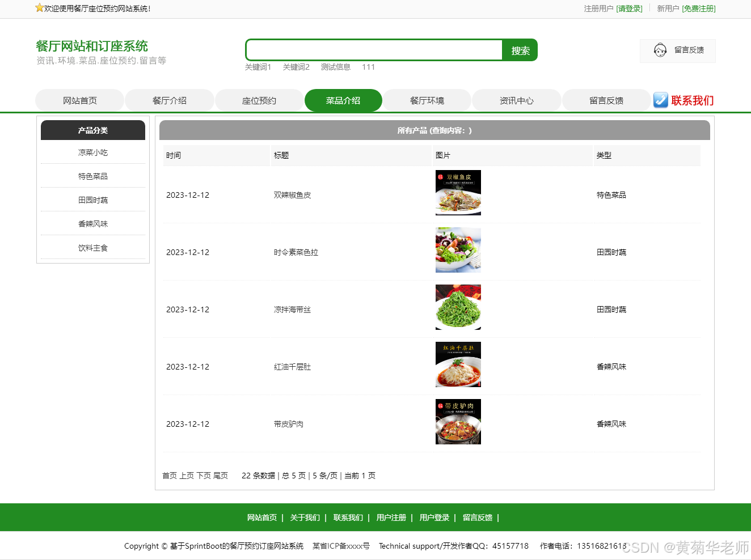751x560 pixels.
Task: Click the 搜索 search button
Action: point(519,50)
